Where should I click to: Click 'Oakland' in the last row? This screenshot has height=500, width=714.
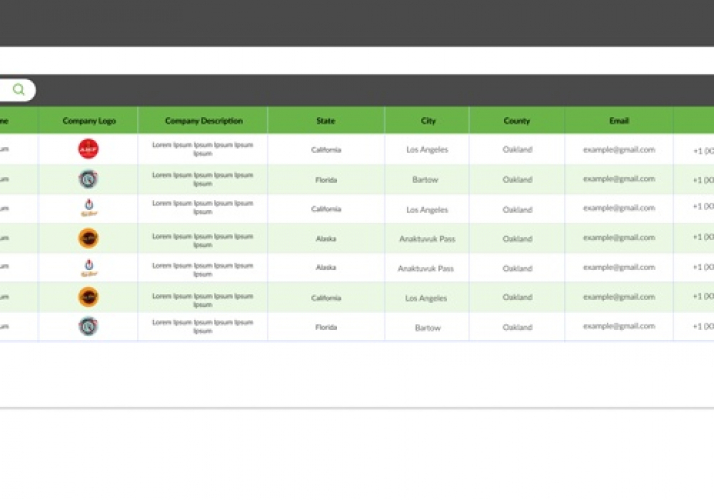[x=517, y=327]
